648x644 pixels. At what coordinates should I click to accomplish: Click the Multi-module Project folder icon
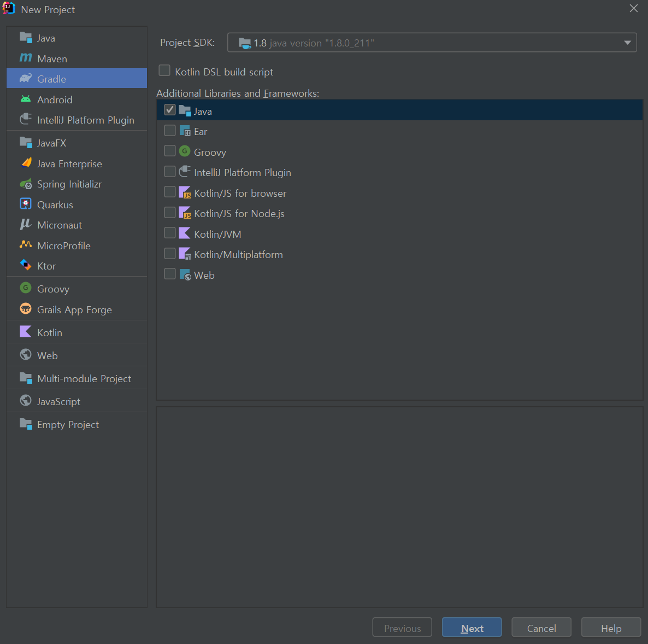click(26, 378)
